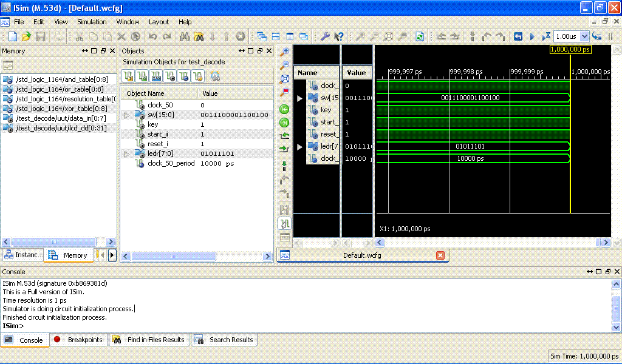Toggle the output ports filter in Objects panel
The width and height of the screenshot is (622, 364).
(x=142, y=76)
